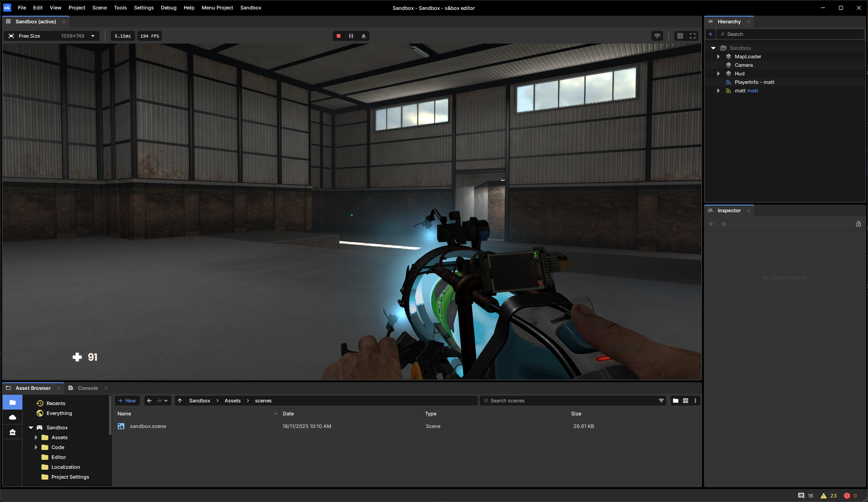Toggle fullscreen viewport icon

693,36
